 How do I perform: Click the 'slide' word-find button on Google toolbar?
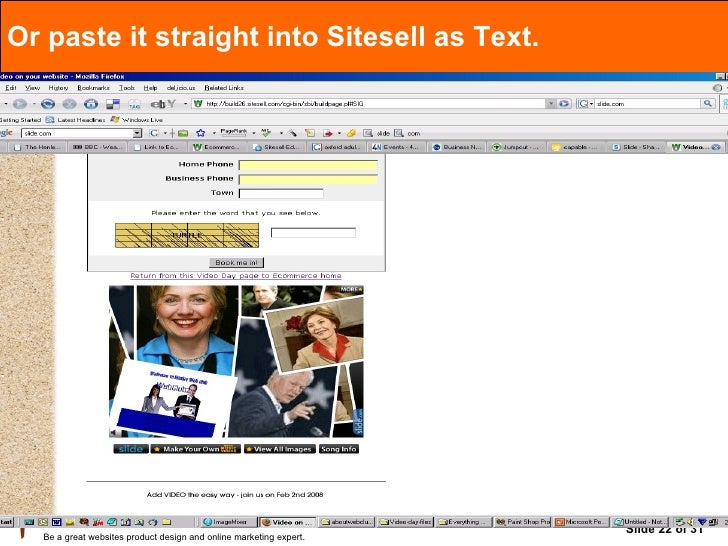point(376,133)
